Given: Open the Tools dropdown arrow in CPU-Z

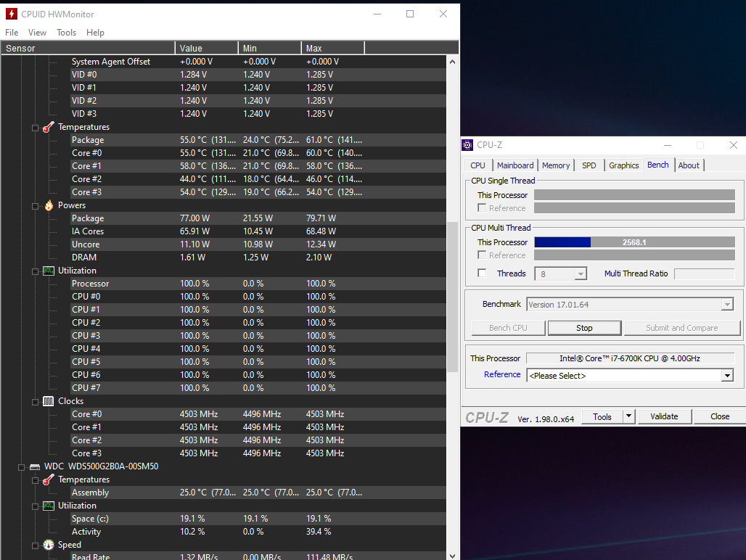Looking at the screenshot, I should (628, 416).
